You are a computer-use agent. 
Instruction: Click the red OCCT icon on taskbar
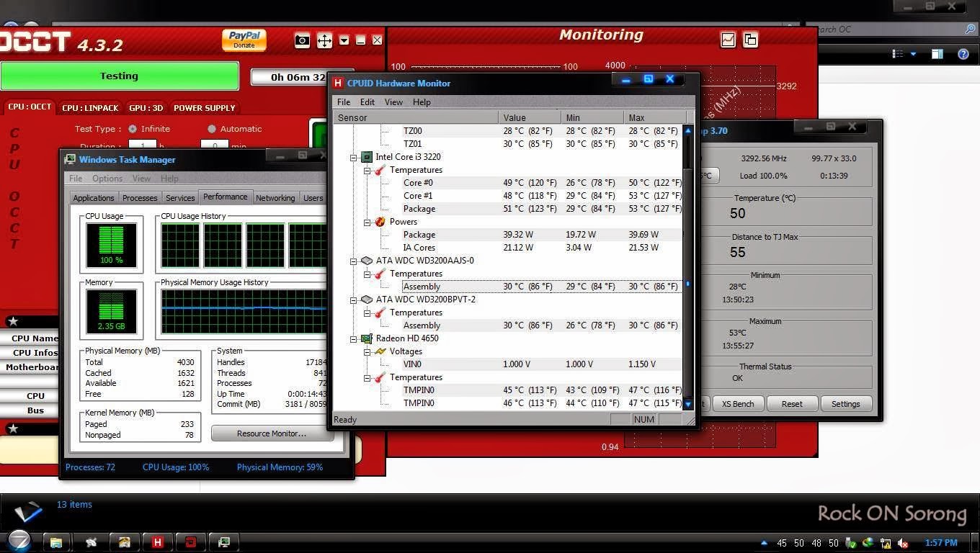pyautogui.click(x=191, y=541)
